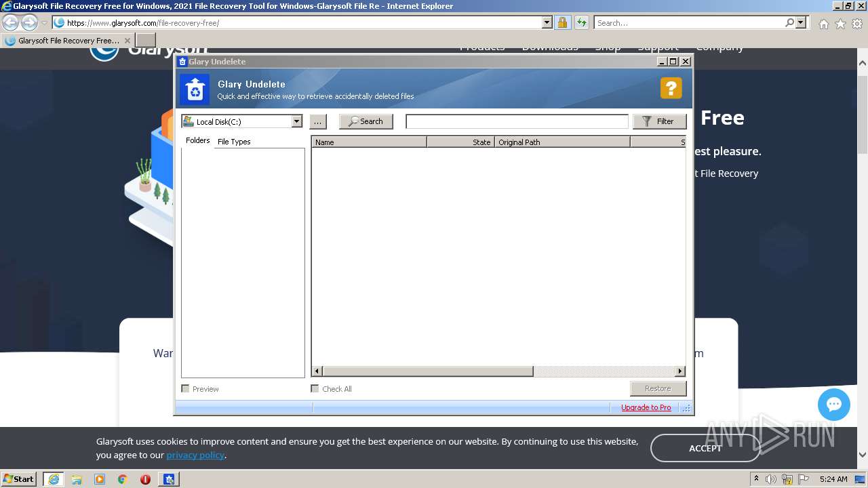
Task: Click the results scrollbar left arrow
Action: tap(317, 371)
